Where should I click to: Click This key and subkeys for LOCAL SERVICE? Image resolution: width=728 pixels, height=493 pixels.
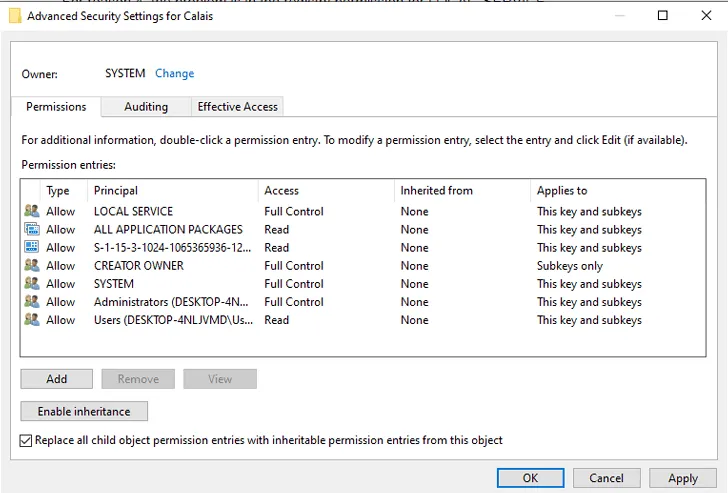click(x=589, y=211)
